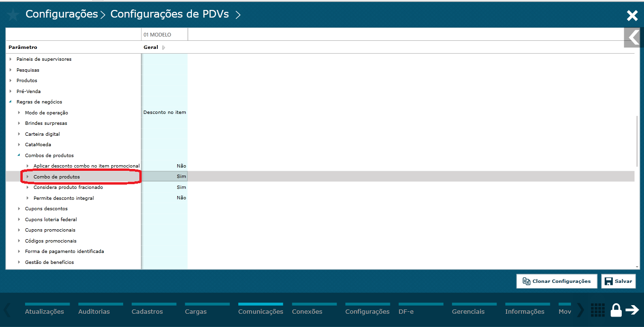The width and height of the screenshot is (644, 327).
Task: Open Configurações de PDVs breadcrumb
Action: [x=170, y=14]
